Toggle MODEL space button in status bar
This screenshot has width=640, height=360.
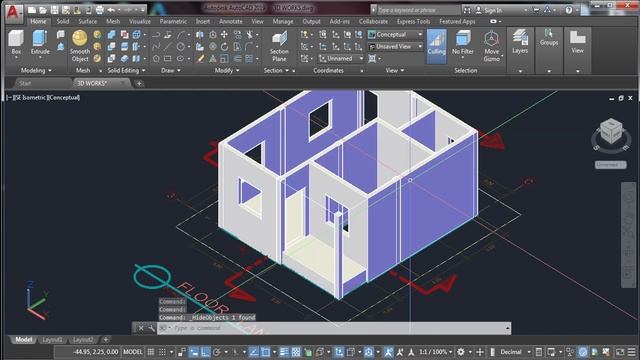pyautogui.click(x=133, y=352)
